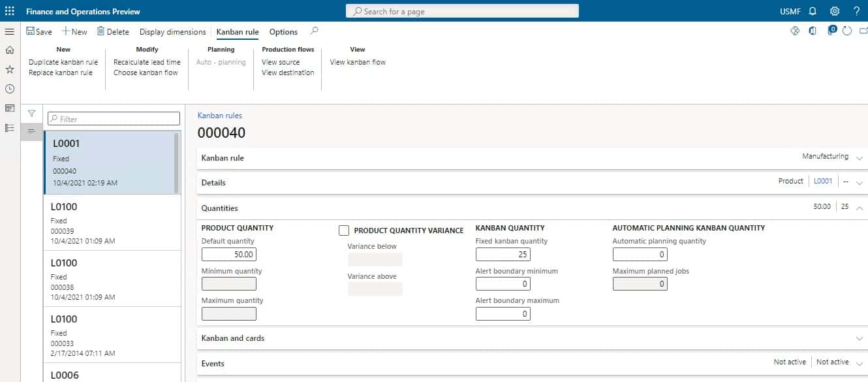The image size is (868, 382).
Task: Show the messages icon with 0 badge
Action: (831, 30)
